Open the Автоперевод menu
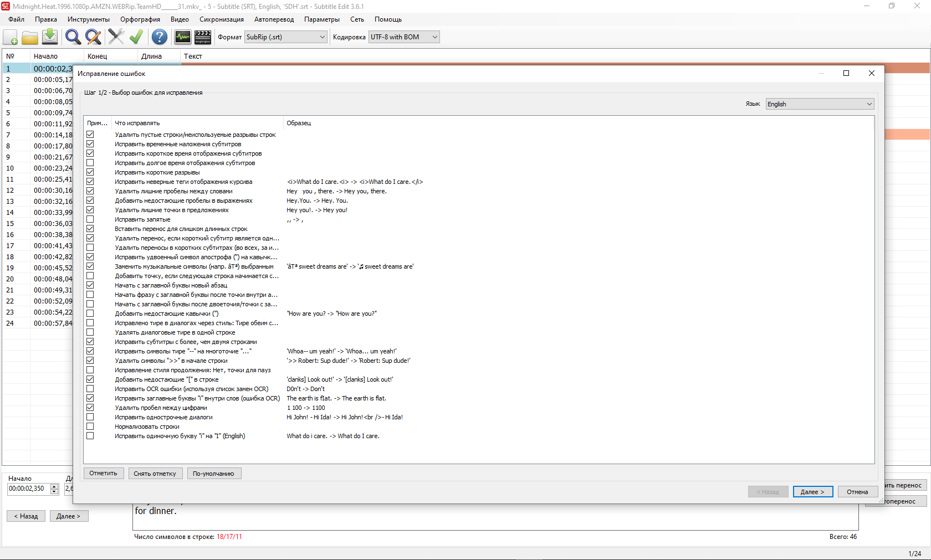 [274, 19]
